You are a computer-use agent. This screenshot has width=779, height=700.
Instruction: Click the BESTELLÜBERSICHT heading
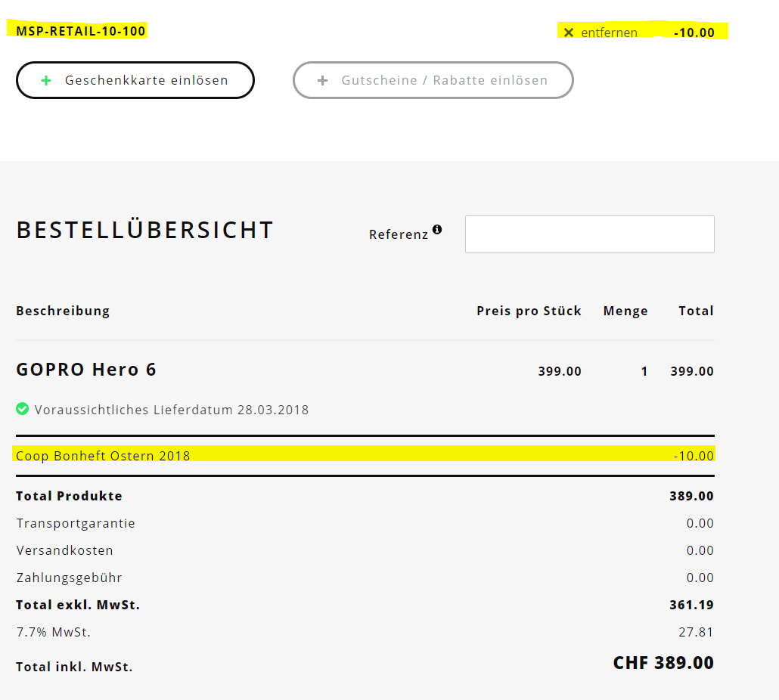(x=145, y=230)
